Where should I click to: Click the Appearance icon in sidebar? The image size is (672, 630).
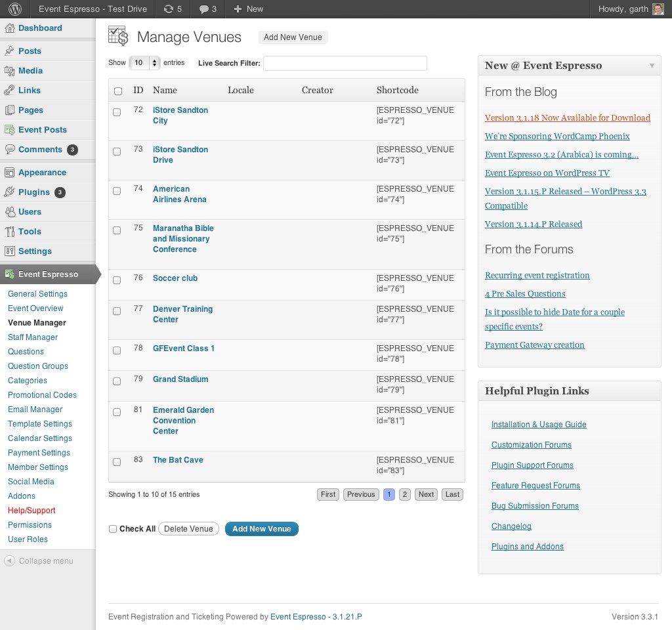coord(9,173)
